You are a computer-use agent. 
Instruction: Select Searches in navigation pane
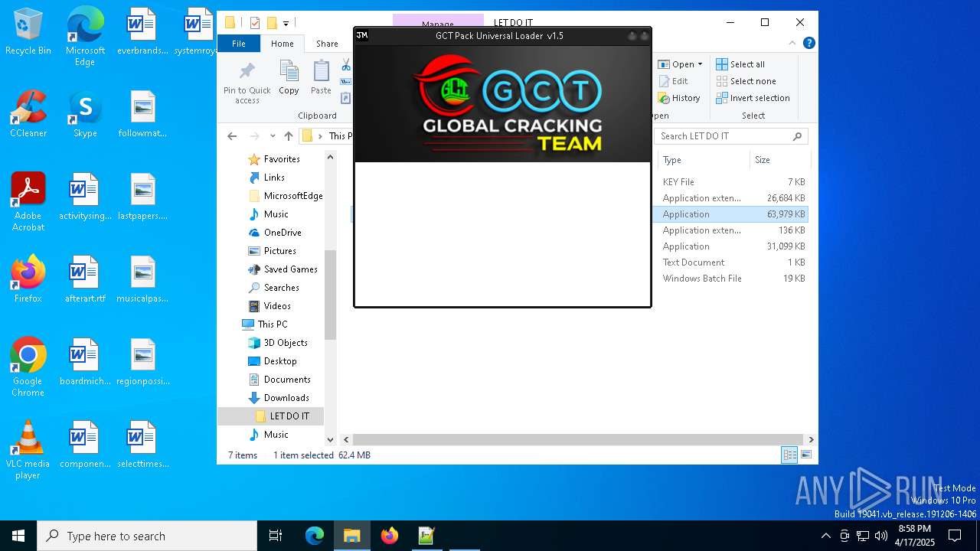281,288
